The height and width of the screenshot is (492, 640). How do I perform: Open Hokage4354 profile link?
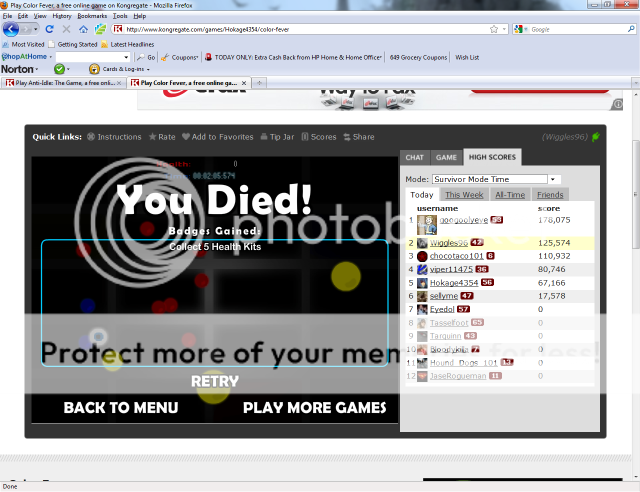click(454, 283)
